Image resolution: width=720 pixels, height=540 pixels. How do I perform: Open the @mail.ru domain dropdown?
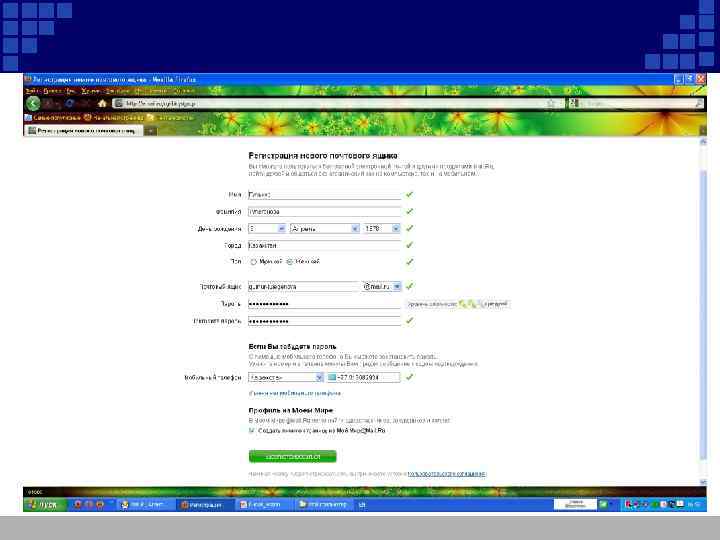(x=382, y=287)
